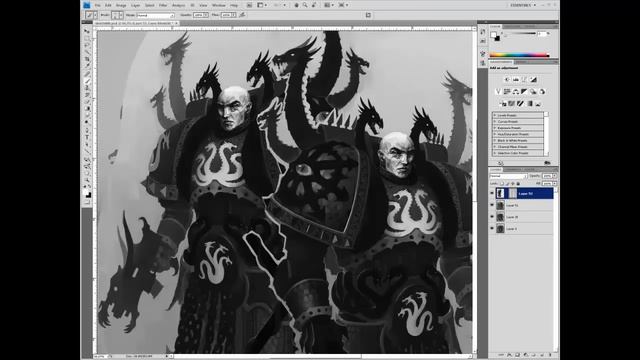Select the Rectangular Marquee tool

(x=87, y=38)
